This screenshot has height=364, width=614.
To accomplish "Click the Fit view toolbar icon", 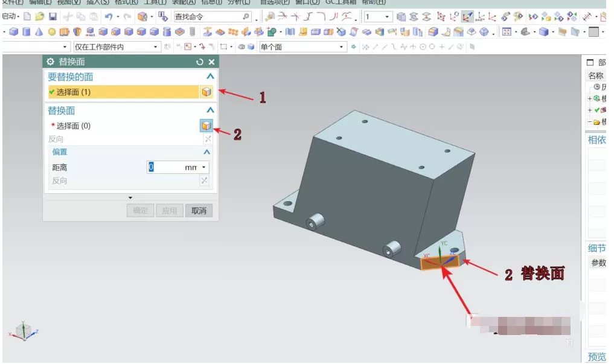I will 507,32.
